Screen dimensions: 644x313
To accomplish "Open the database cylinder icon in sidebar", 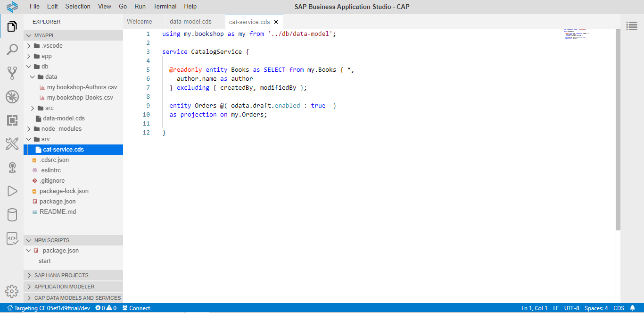I will coord(12,215).
